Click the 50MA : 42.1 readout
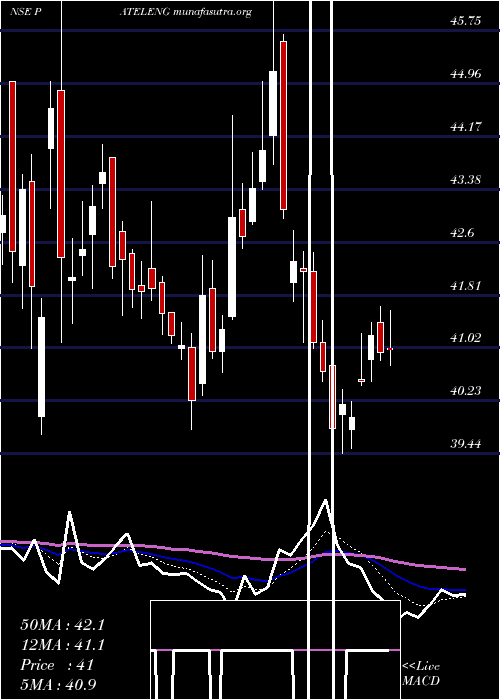Screen dimensions: 500x700 tap(62, 625)
